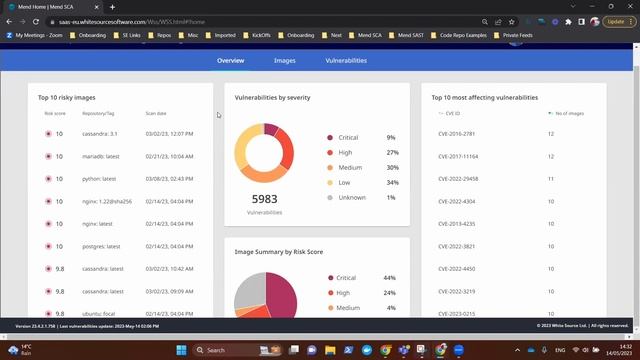This screenshot has height=360, width=640.
Task: Open the browser side panel icon
Action: (581, 22)
